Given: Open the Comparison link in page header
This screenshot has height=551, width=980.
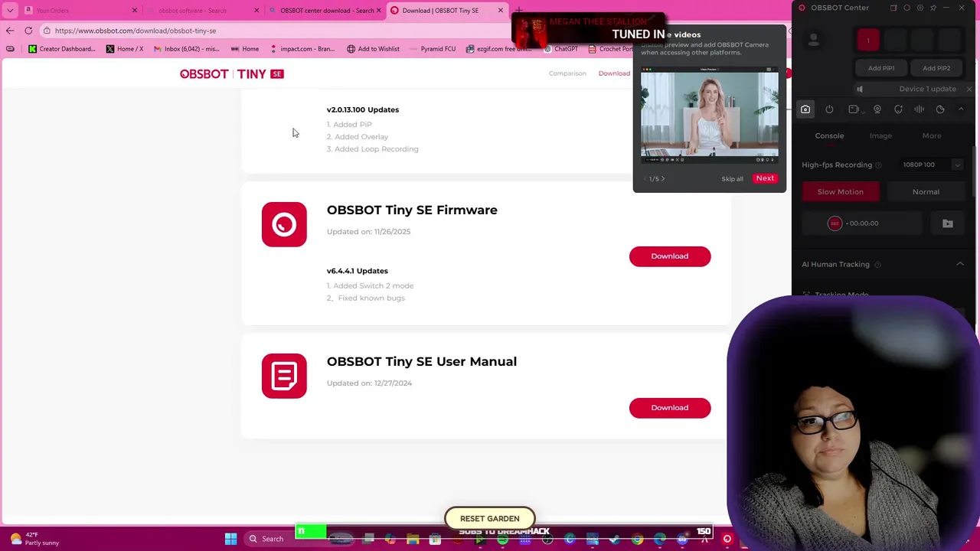Looking at the screenshot, I should (x=567, y=73).
